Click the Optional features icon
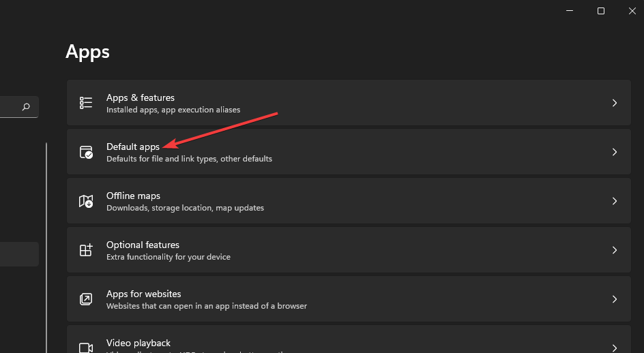The width and height of the screenshot is (644, 353). 86,250
